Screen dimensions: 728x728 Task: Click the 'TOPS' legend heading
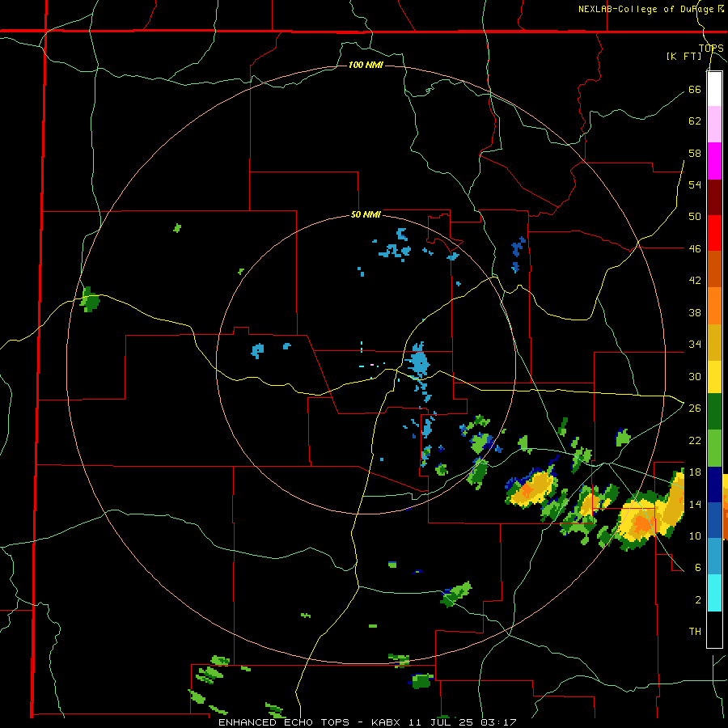[x=711, y=49]
